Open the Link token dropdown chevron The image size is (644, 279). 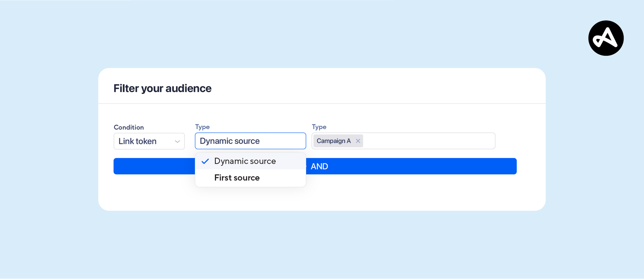pyautogui.click(x=177, y=141)
